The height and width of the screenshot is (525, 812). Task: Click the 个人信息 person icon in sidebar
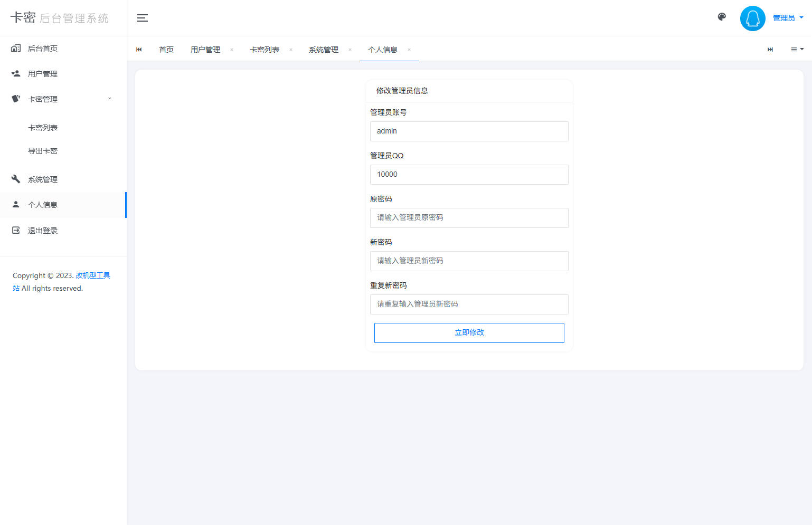(x=16, y=204)
